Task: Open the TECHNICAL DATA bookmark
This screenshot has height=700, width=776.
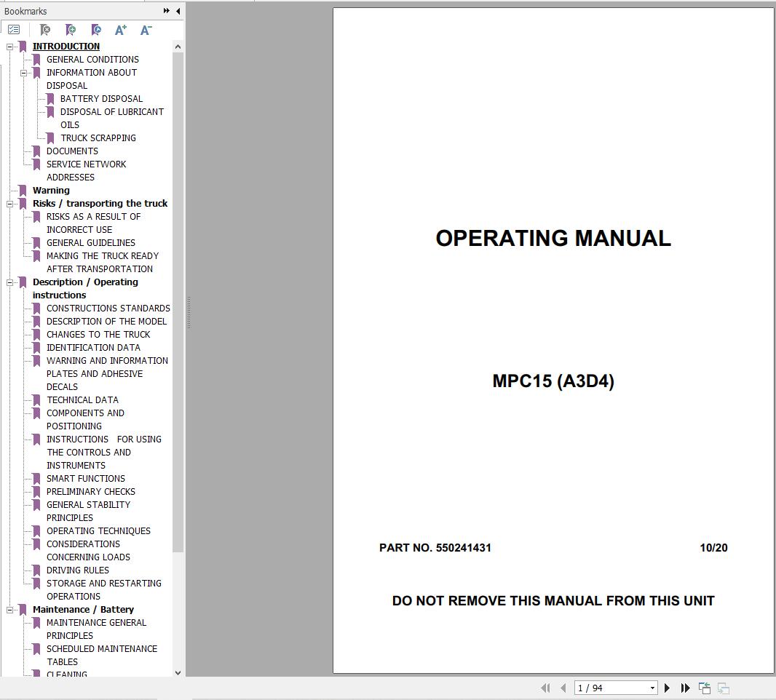Action: point(82,400)
